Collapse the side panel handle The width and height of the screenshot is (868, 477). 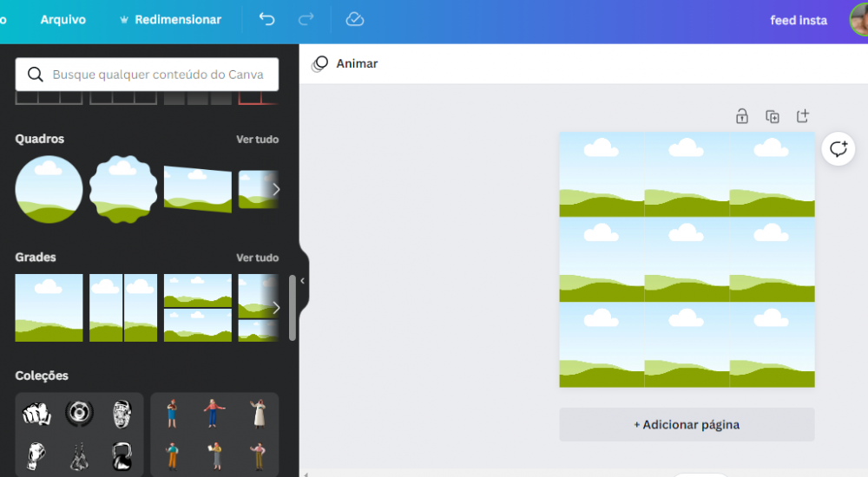point(302,281)
